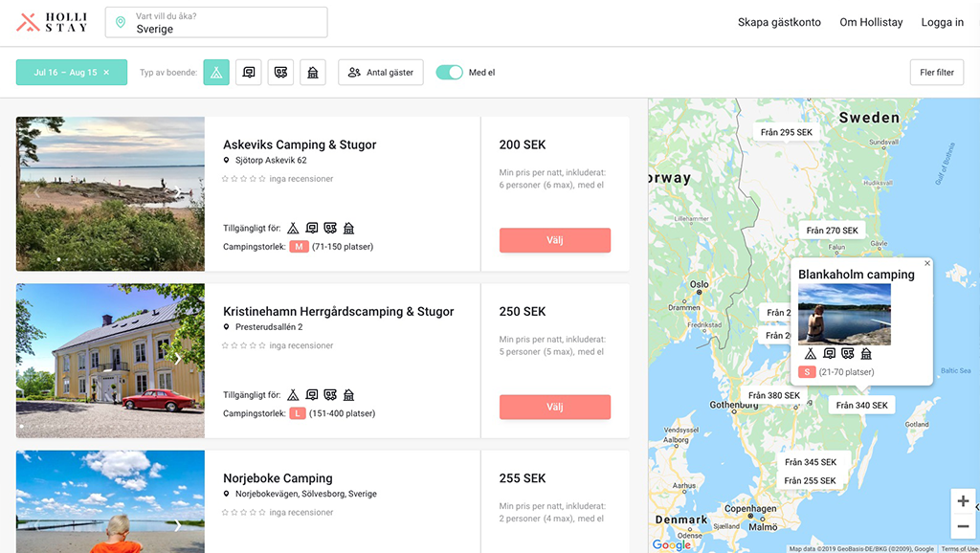Show next photo of Askeviks Camping

coord(178,192)
